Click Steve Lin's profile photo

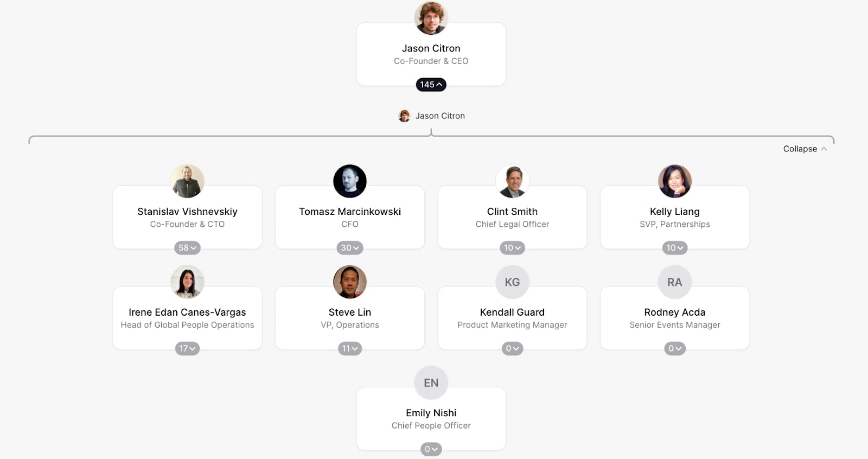(x=349, y=282)
